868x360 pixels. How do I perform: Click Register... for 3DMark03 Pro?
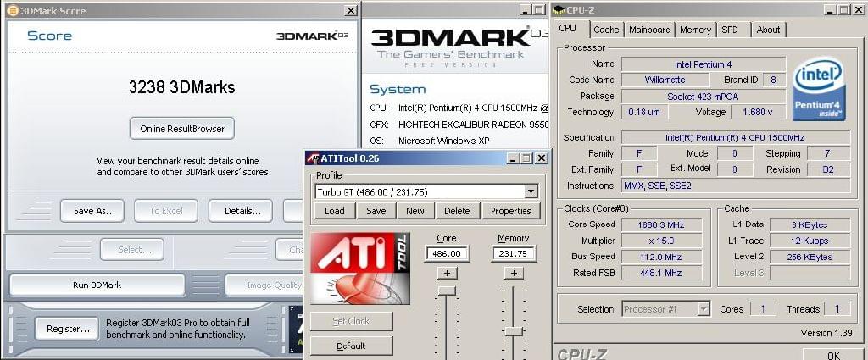[x=67, y=329]
